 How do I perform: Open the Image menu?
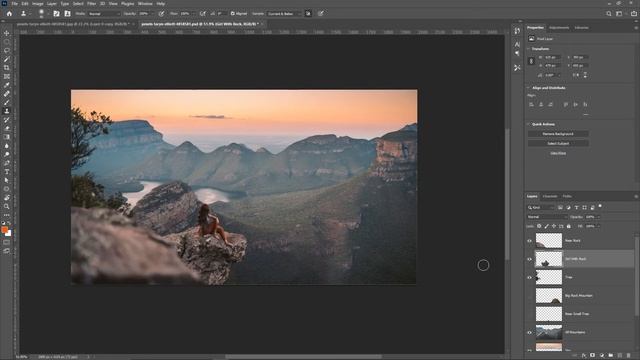coord(38,4)
